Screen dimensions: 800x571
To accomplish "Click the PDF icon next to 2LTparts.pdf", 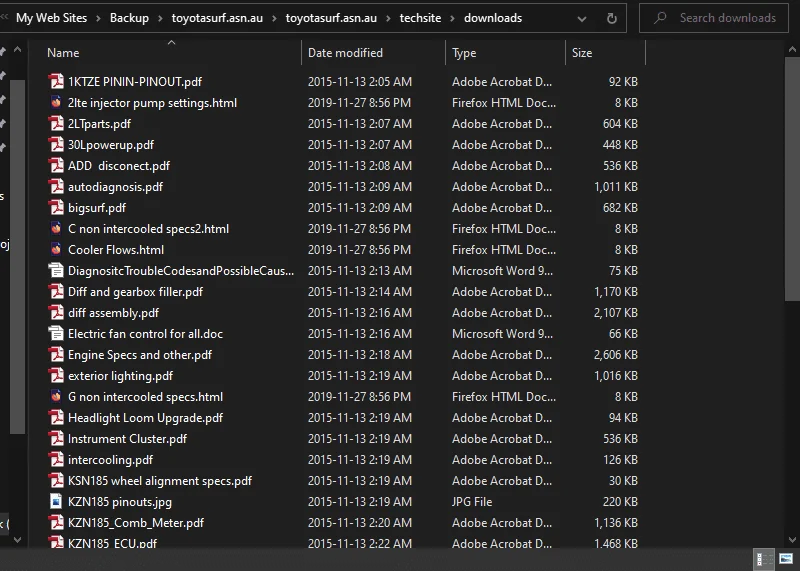I will pyautogui.click(x=56, y=123).
